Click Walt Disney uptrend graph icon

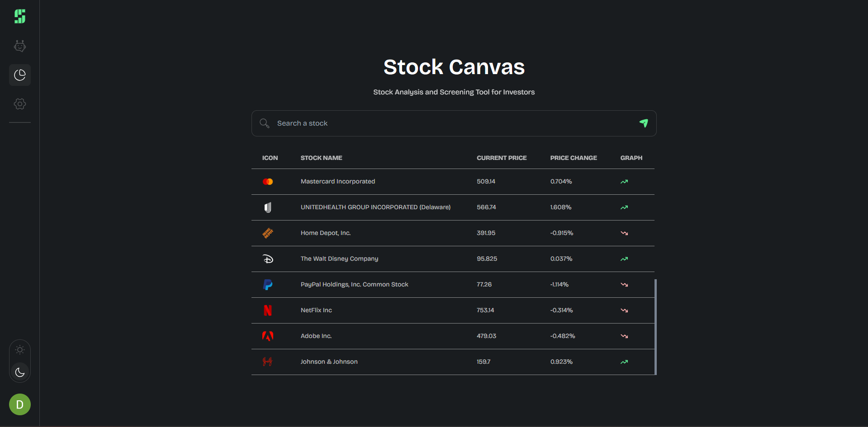tap(624, 259)
